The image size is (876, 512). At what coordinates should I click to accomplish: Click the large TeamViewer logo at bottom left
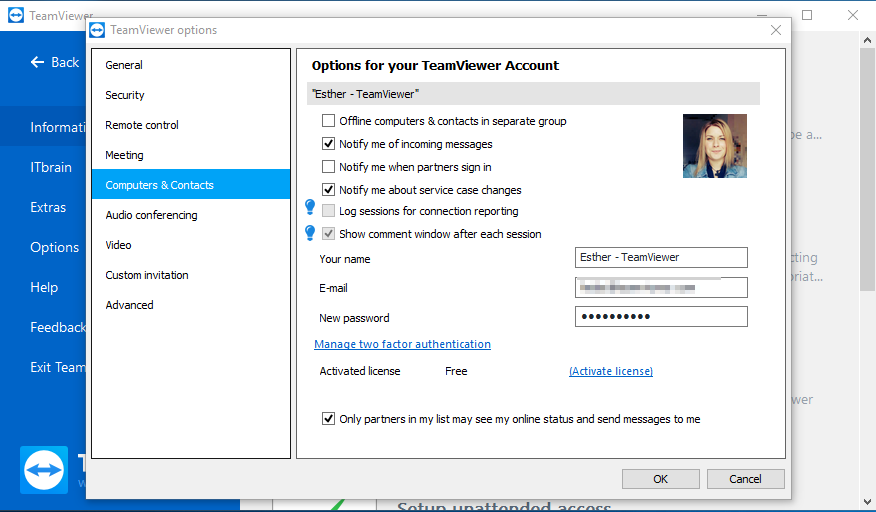coord(44,470)
